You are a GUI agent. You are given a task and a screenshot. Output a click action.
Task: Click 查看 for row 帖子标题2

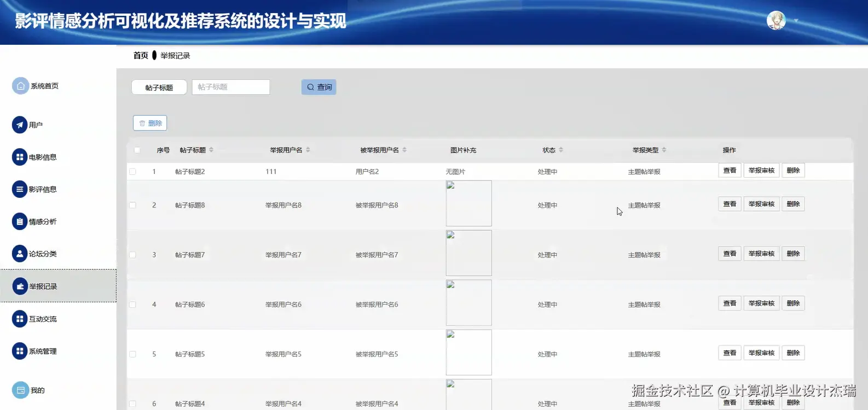point(730,171)
